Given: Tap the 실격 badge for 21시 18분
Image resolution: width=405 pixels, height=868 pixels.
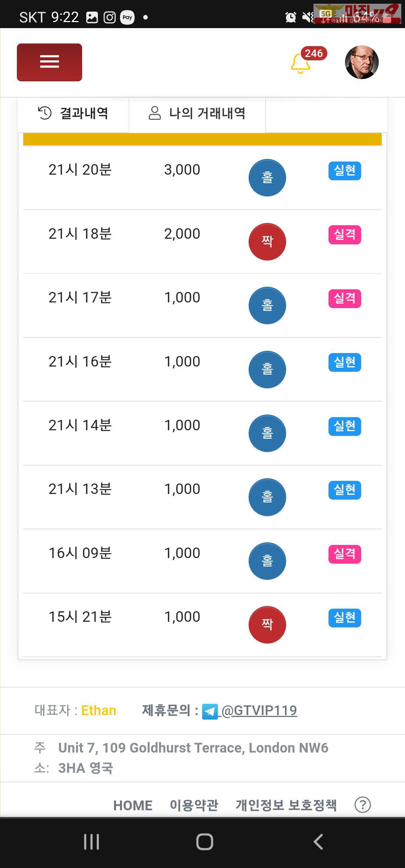Looking at the screenshot, I should (x=345, y=235).
